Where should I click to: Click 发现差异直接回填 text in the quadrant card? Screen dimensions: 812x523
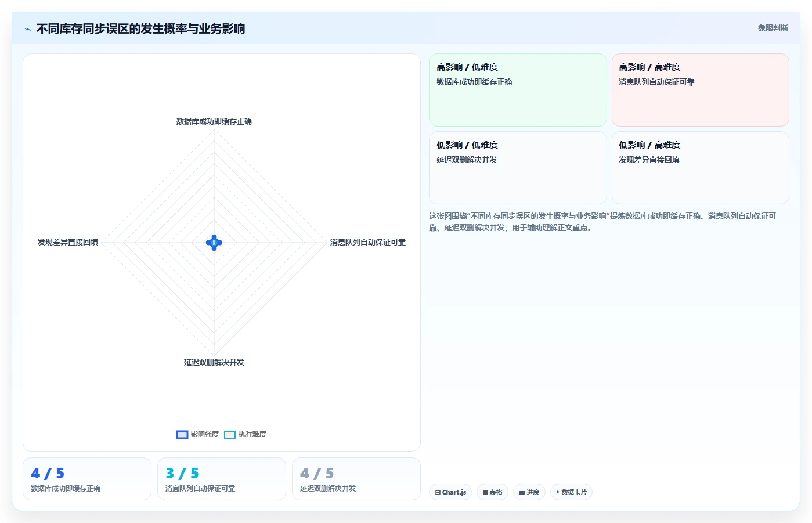pyautogui.click(x=649, y=160)
